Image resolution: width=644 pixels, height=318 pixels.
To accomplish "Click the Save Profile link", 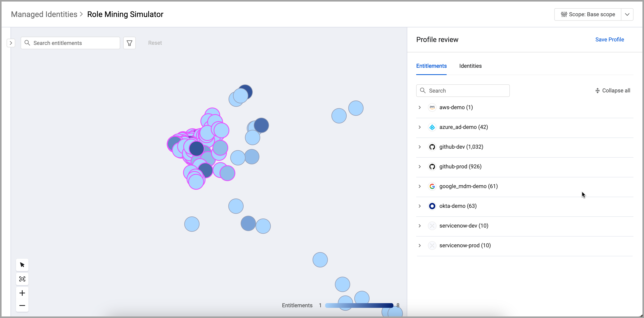I will [609, 40].
